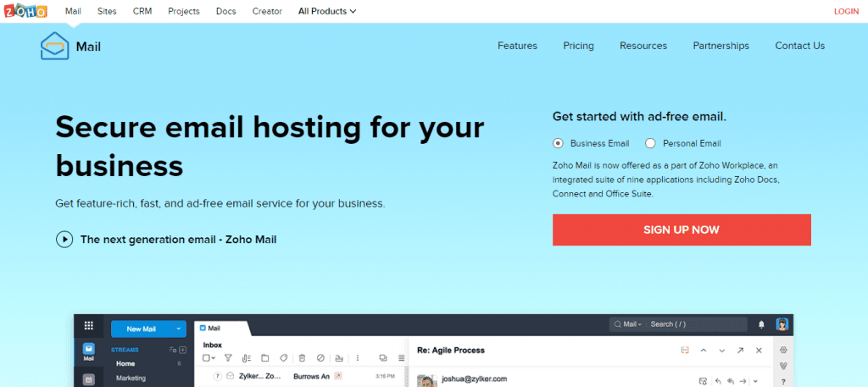Select the Home stream
The width and height of the screenshot is (868, 387).
click(x=125, y=364)
